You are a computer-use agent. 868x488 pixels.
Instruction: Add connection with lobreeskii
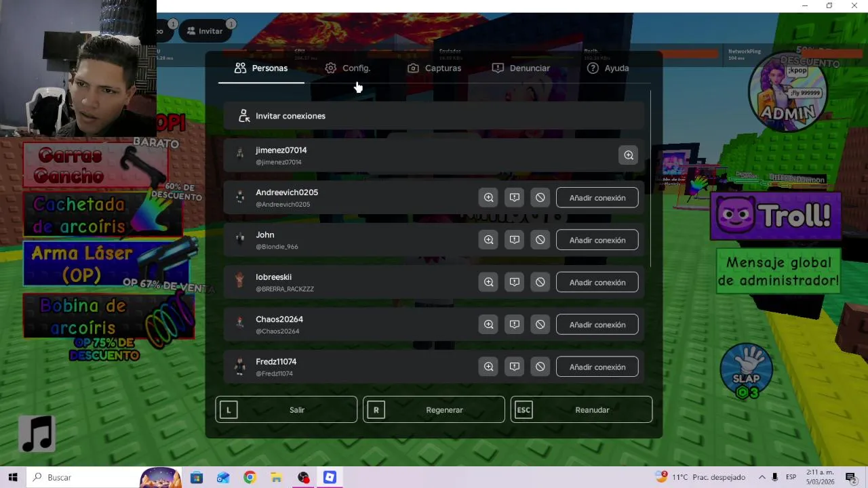click(597, 282)
